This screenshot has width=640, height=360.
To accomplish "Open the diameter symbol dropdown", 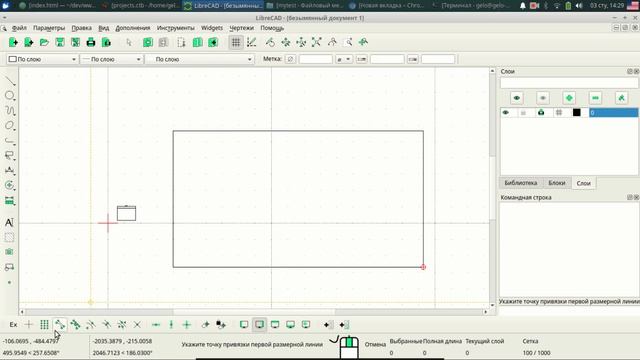I will 344,59.
